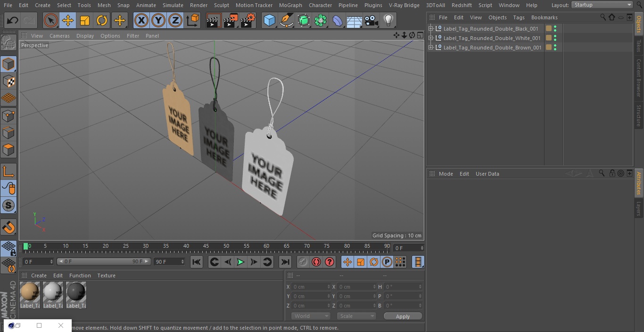Activate the Move tool
644x332 pixels.
pyautogui.click(x=68, y=21)
